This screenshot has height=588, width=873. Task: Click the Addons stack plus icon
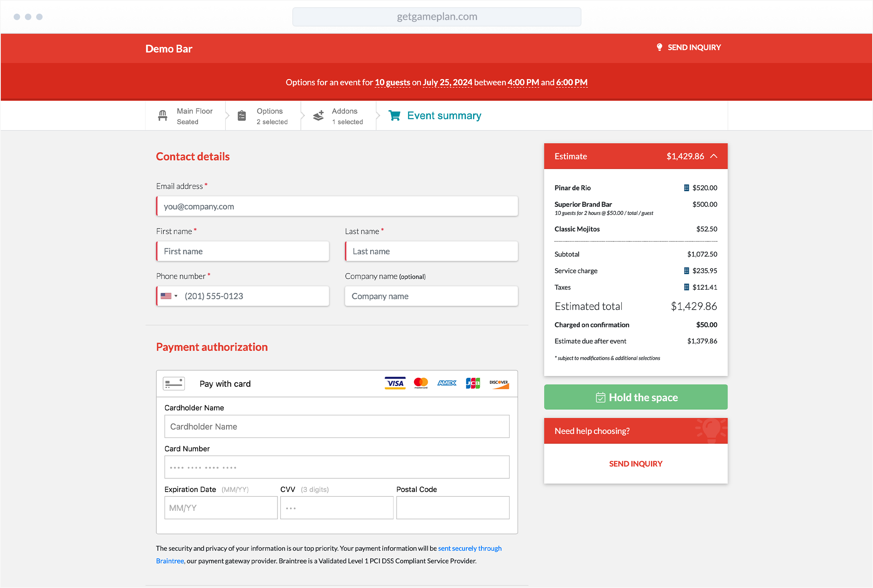point(318,116)
